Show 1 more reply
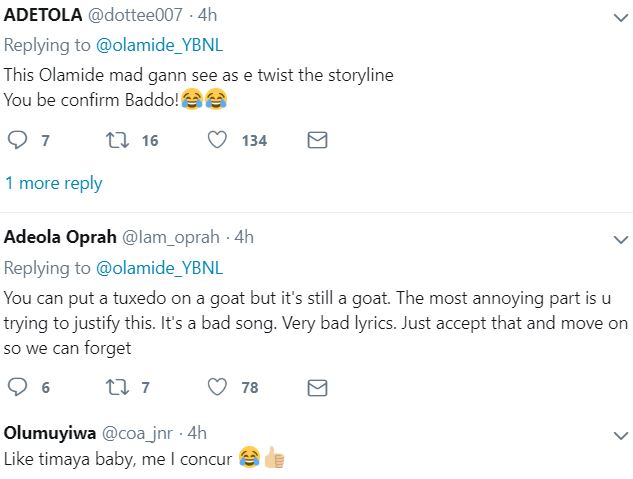The width and height of the screenshot is (633, 479). pyautogui.click(x=54, y=183)
